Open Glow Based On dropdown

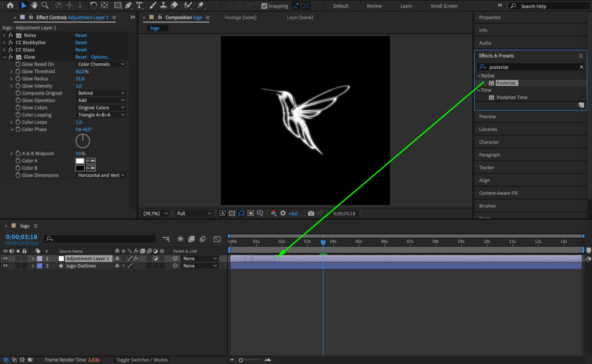101,64
